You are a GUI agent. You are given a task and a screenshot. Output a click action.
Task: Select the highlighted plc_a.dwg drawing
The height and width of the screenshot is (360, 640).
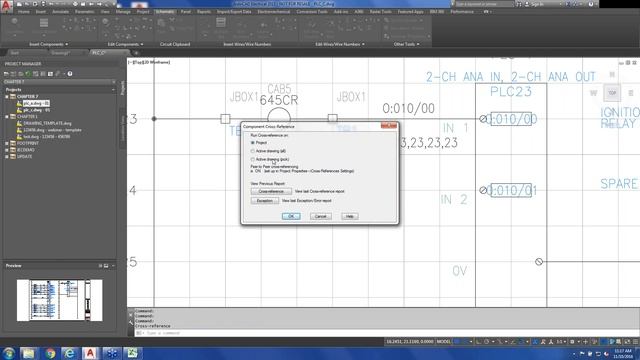pyautogui.click(x=36, y=103)
